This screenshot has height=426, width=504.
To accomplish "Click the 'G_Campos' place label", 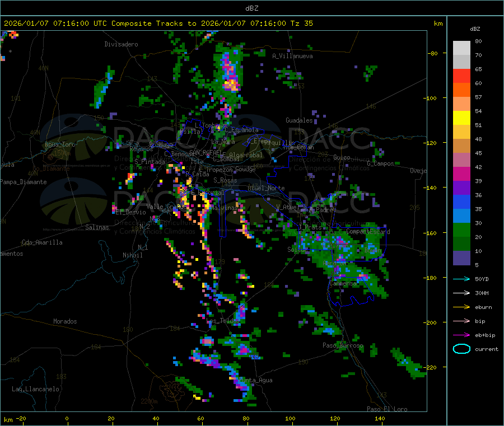I will 380,163.
